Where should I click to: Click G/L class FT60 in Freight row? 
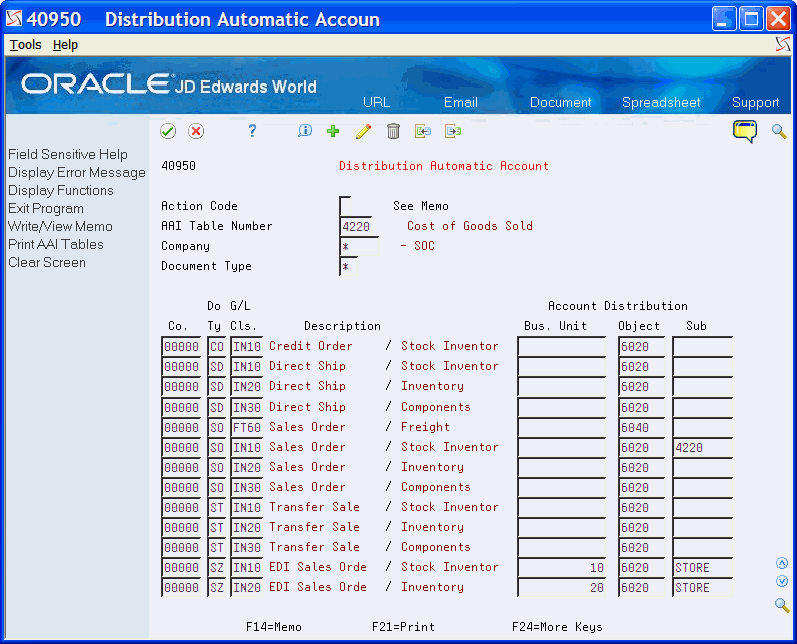point(247,427)
